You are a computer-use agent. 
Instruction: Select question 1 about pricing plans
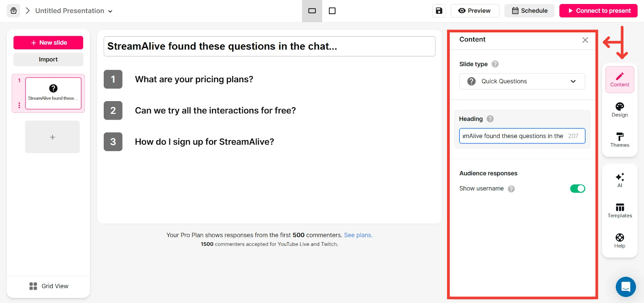pyautogui.click(x=194, y=79)
